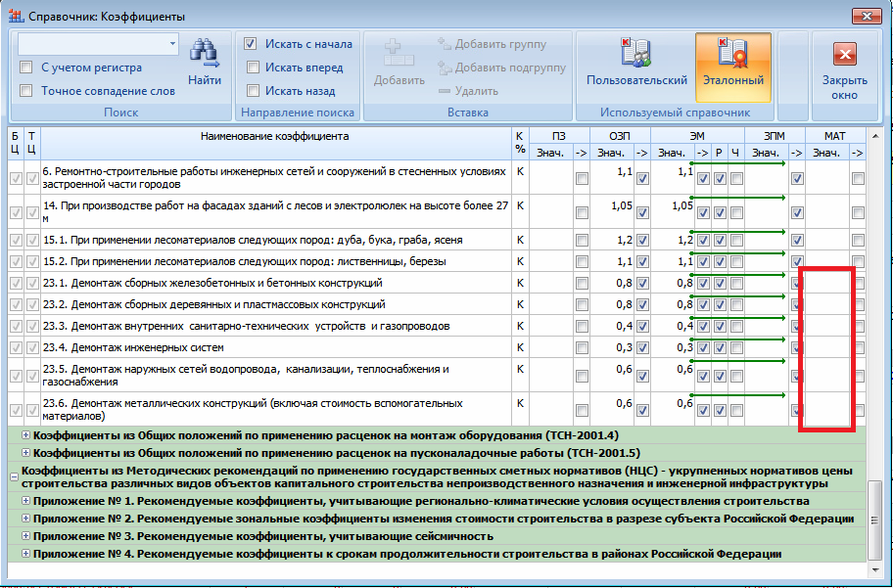Uncheck Search from start (Искать с начала)

pyautogui.click(x=252, y=44)
